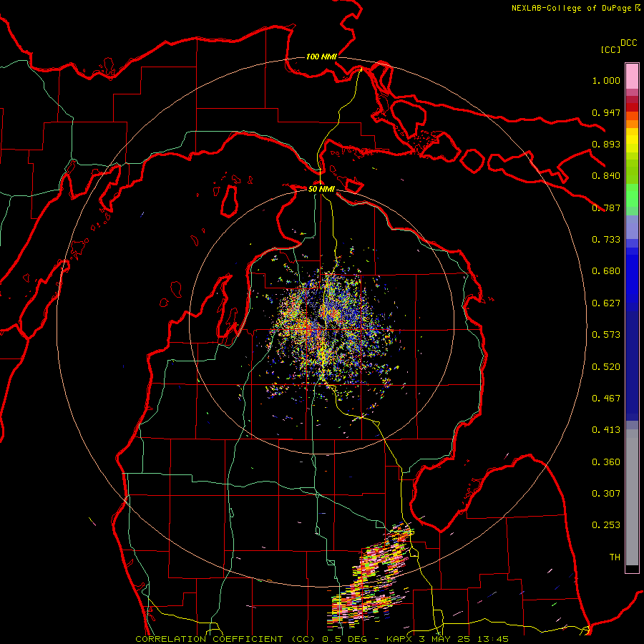Click the 0.573 legend value
Viewport: 644px width, 644px height.
606,335
